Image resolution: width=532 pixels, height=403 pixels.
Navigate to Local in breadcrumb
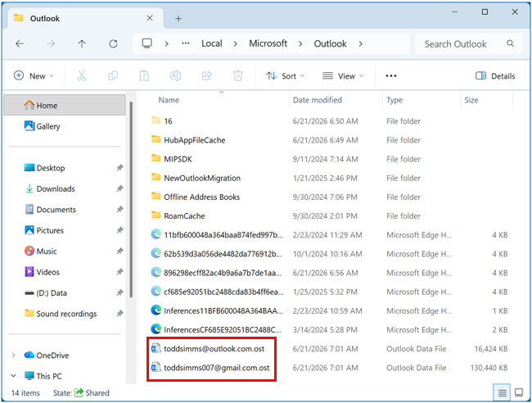click(212, 43)
